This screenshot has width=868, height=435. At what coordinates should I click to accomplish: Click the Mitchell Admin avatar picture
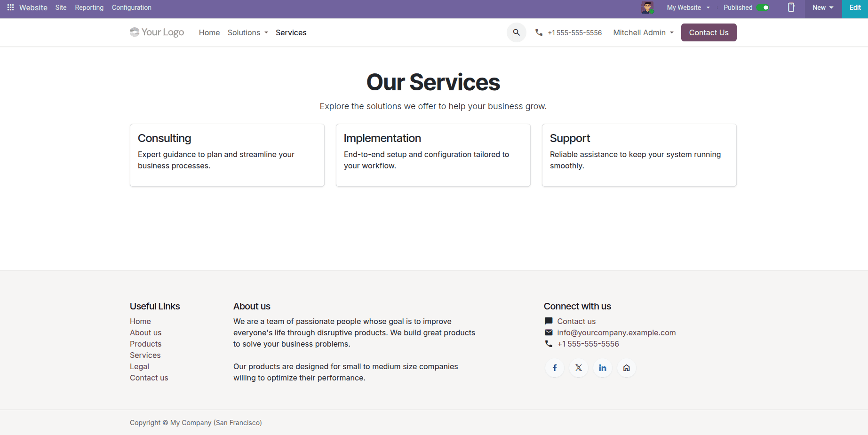point(647,8)
